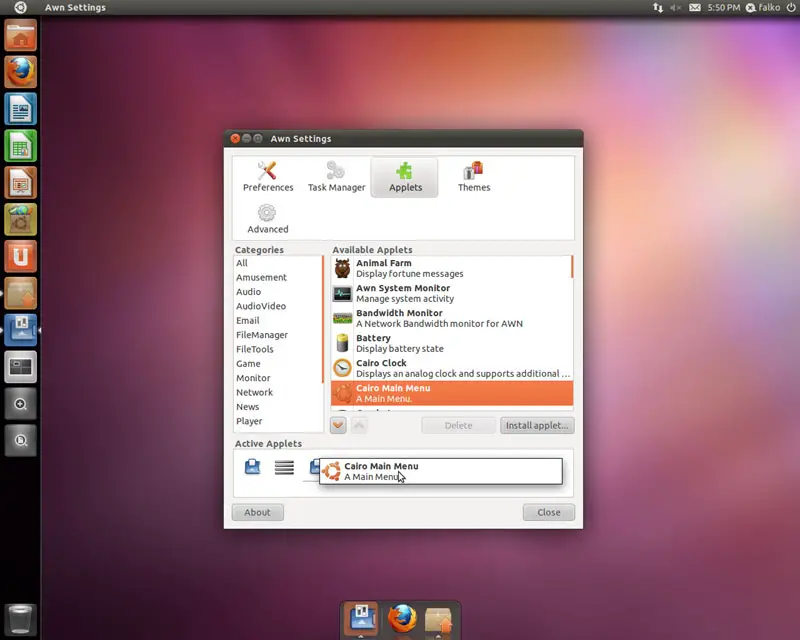
Task: Open the Trash in the launcher
Action: 20,619
